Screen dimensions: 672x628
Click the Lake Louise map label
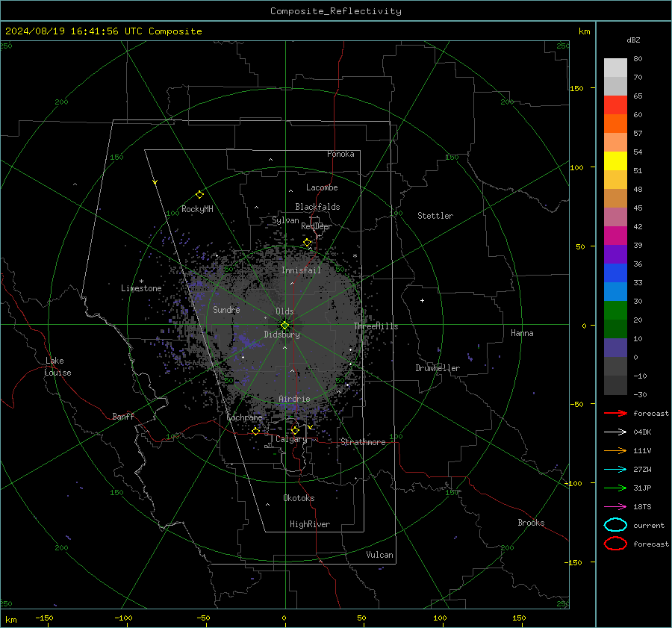coord(57,367)
